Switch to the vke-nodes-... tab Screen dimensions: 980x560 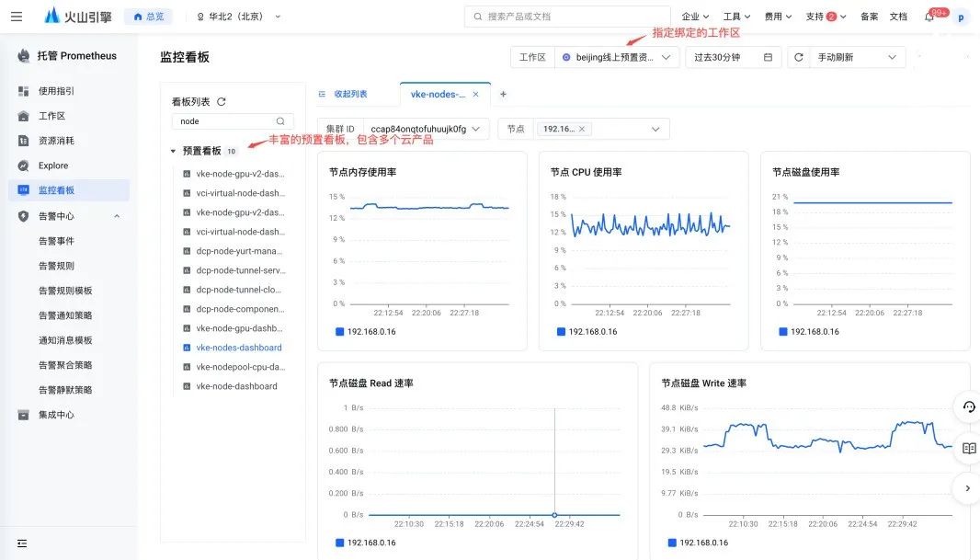(438, 94)
